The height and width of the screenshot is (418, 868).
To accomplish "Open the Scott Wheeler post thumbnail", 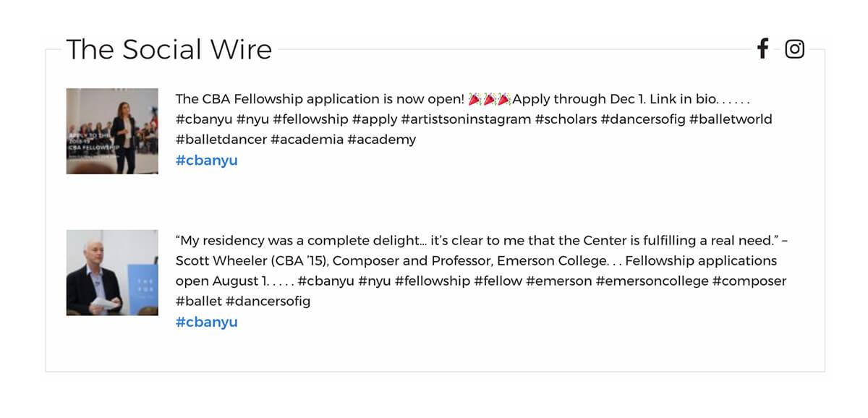I will click(x=112, y=273).
